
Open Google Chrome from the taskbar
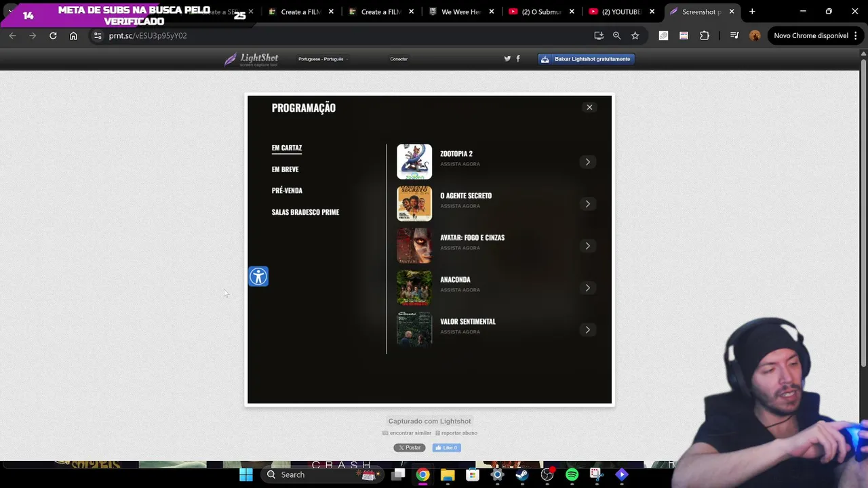422,474
